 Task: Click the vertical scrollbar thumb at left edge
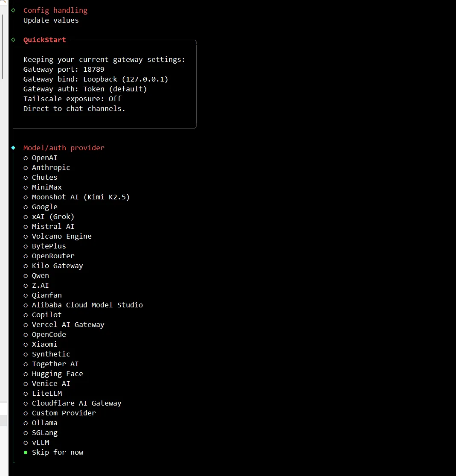point(3,47)
